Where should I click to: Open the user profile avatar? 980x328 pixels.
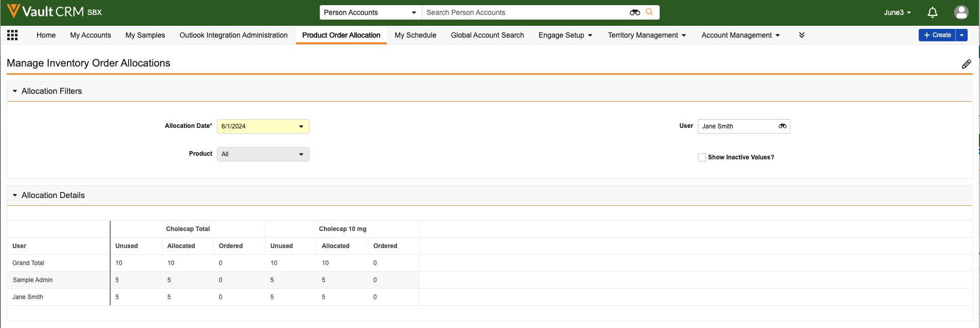(x=961, y=12)
